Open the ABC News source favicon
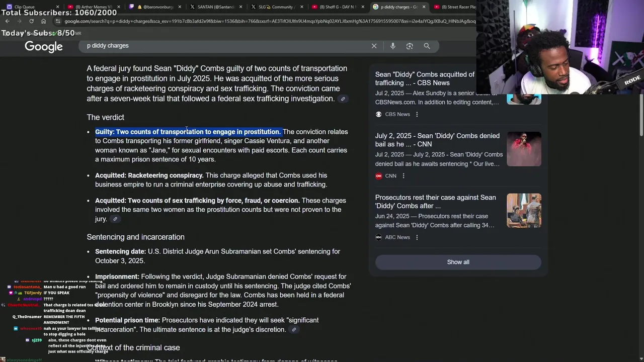Viewport: 644px width, 362px height. point(378,237)
